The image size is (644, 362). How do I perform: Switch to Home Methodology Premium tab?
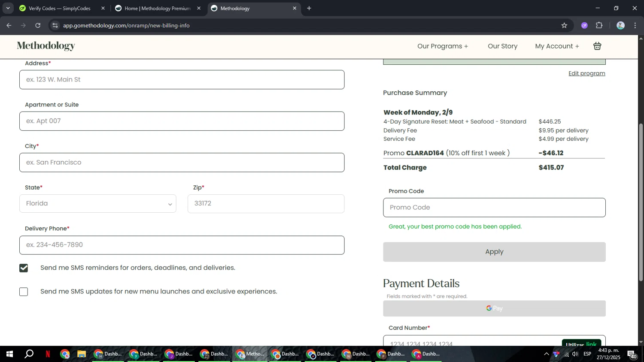157,8
